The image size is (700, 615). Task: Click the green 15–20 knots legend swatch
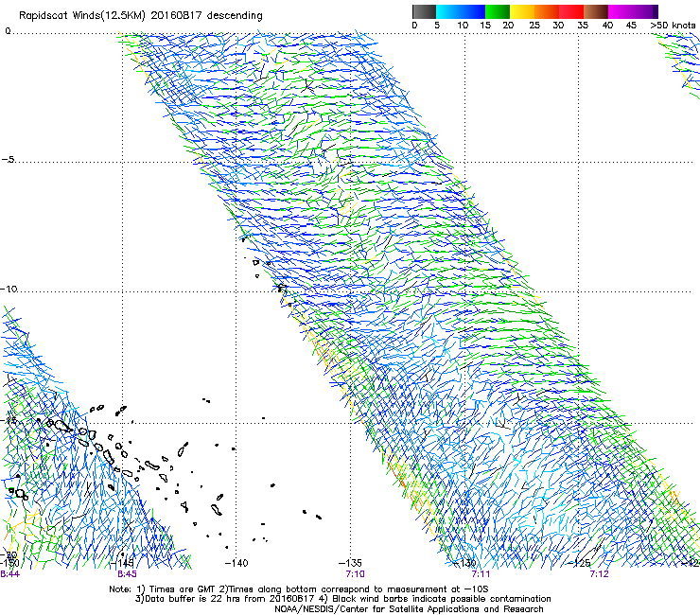498,11
